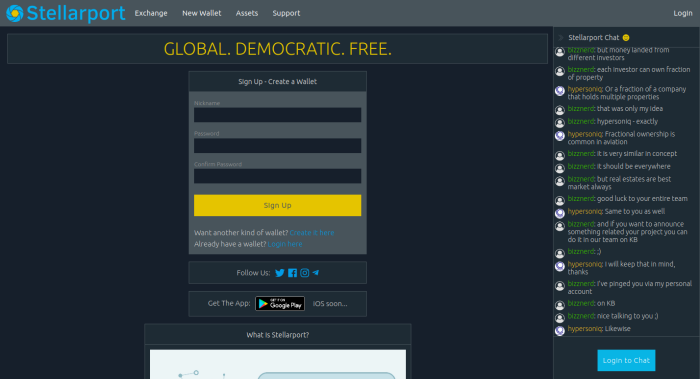The width and height of the screenshot is (700, 379).
Task: Go to the Assets page
Action: [247, 13]
